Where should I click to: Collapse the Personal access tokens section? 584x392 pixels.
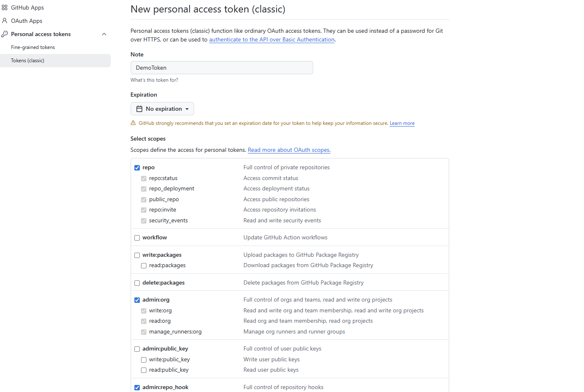[x=104, y=34]
